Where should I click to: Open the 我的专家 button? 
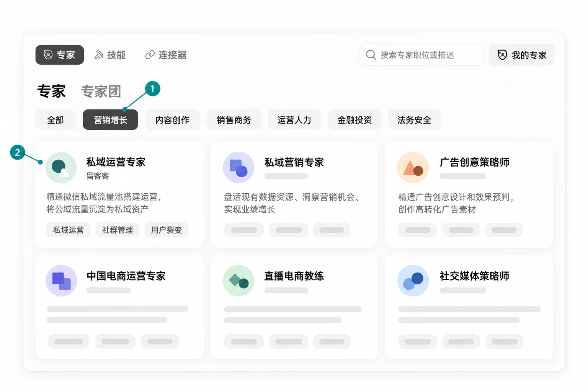click(522, 55)
